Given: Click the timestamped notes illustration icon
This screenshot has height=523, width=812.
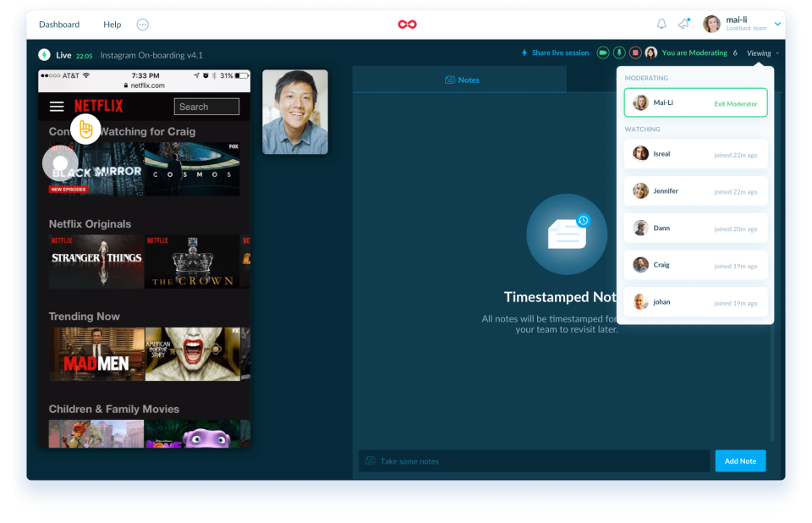Looking at the screenshot, I should [567, 234].
